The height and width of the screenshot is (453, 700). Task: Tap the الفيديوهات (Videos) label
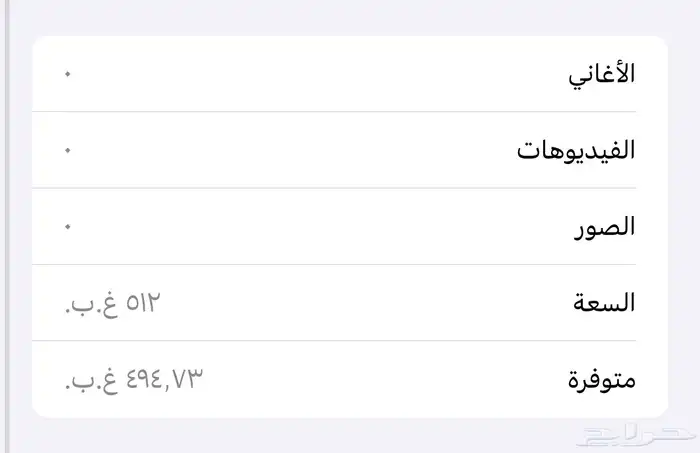(x=576, y=151)
